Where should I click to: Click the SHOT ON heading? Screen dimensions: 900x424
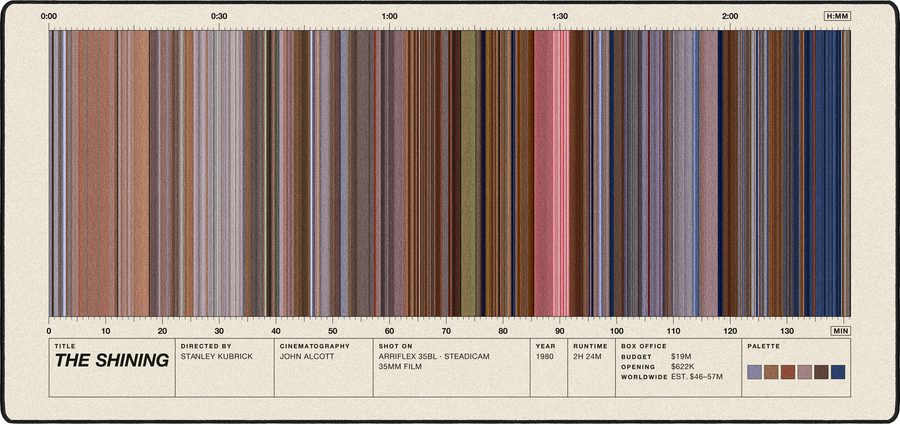395,347
